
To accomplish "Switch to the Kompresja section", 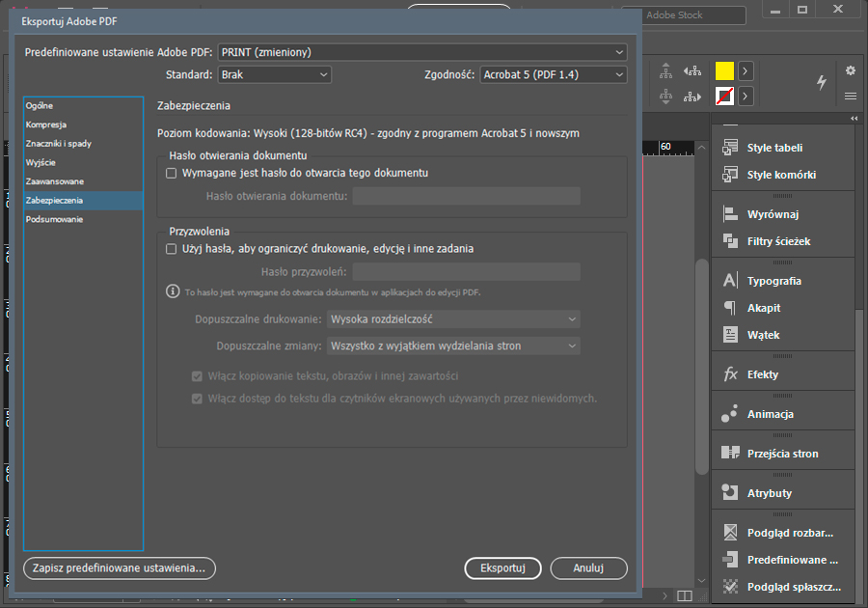I will pyautogui.click(x=84, y=124).
